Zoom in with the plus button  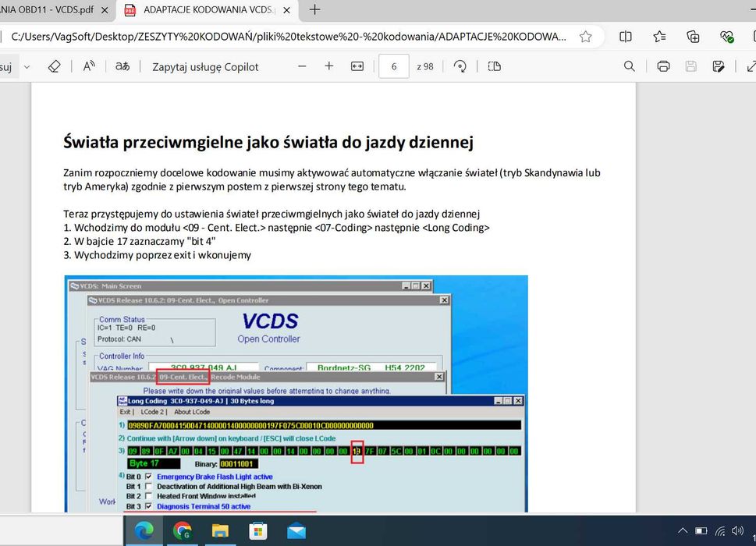pos(328,66)
